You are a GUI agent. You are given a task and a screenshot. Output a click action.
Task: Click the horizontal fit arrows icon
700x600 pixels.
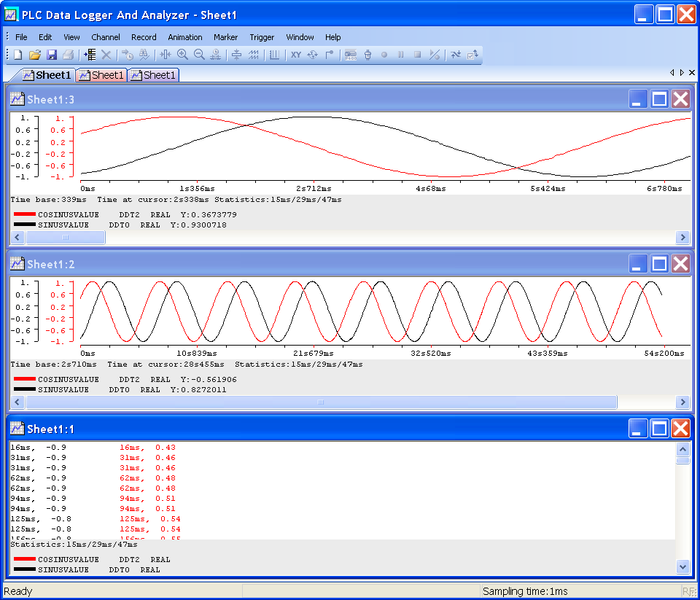[166, 55]
